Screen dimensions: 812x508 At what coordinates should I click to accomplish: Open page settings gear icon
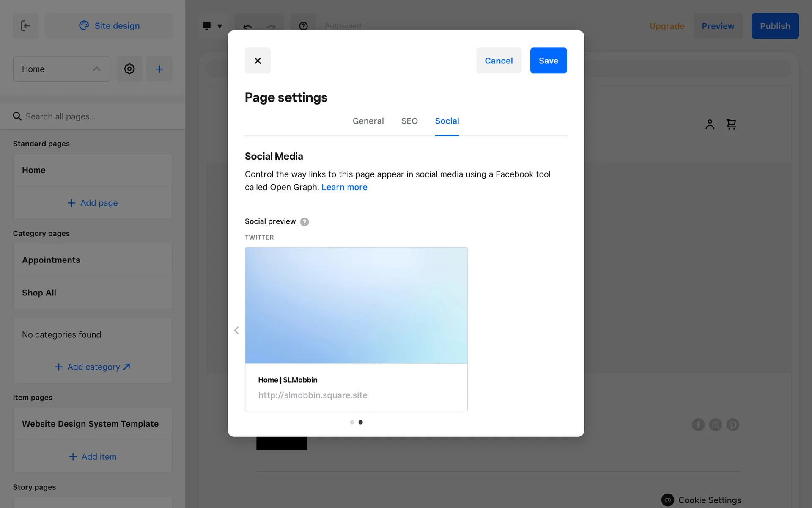tap(129, 69)
